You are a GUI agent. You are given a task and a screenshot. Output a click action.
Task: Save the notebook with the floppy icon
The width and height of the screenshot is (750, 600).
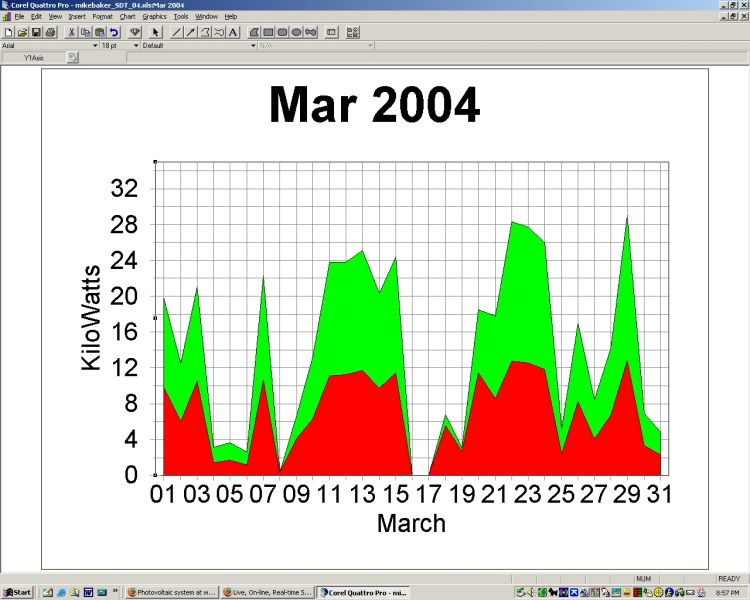point(36,32)
